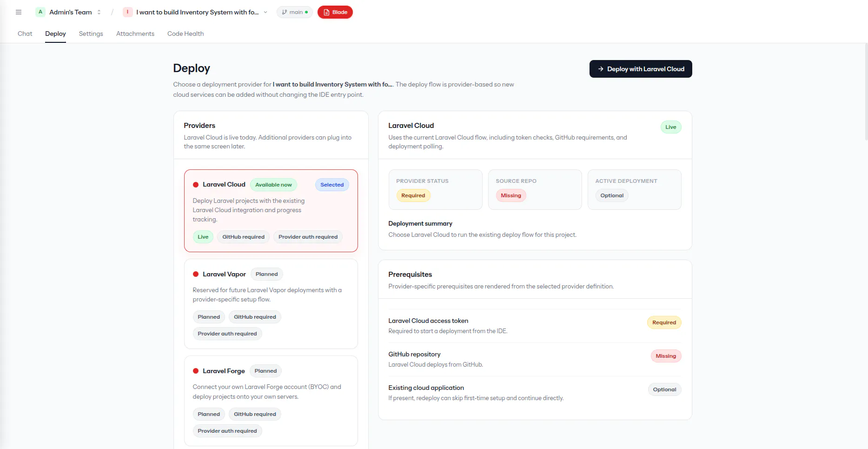This screenshot has height=449, width=868.
Task: Click the page vertical scrollbar
Action: [x=866, y=92]
